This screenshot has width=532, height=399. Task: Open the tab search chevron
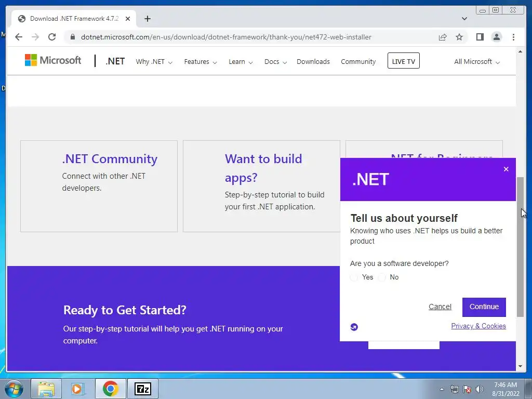464,19
